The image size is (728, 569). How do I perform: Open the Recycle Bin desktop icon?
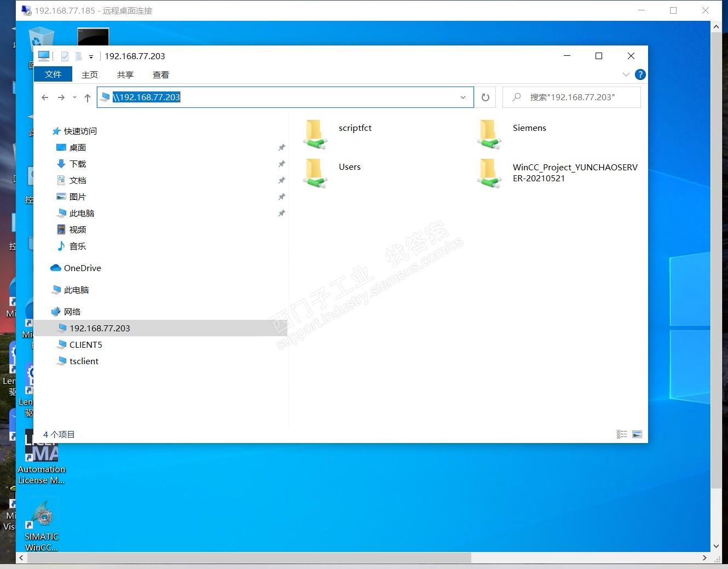(41, 41)
